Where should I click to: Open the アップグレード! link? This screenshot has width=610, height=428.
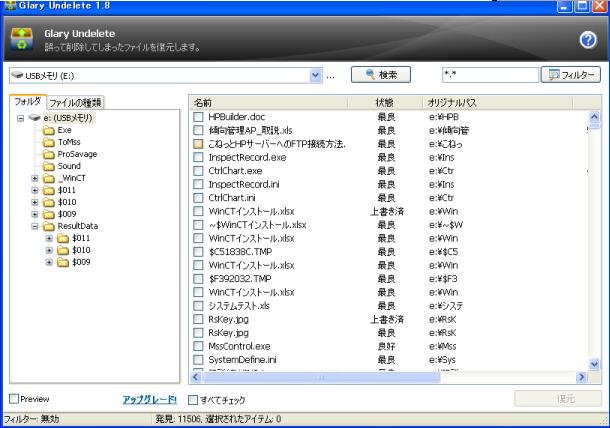click(x=150, y=399)
